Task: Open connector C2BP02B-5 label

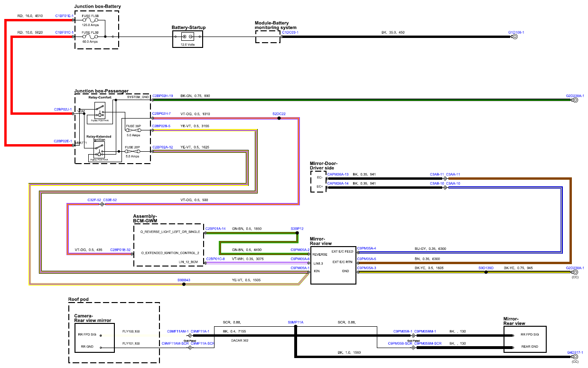Action: pos(161,126)
